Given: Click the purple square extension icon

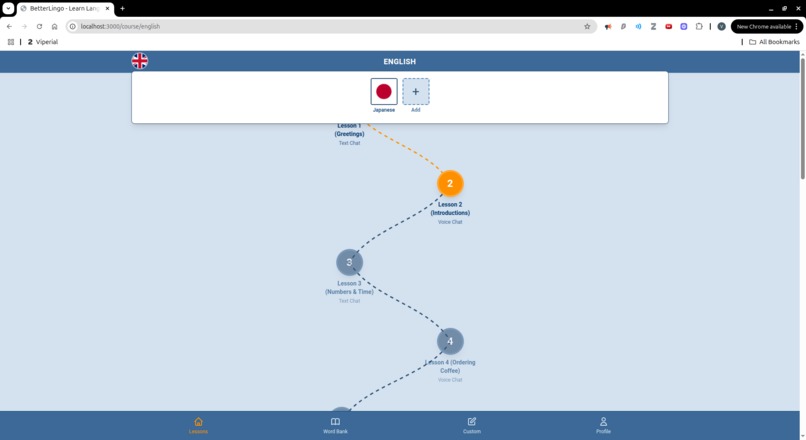Looking at the screenshot, I should point(684,26).
